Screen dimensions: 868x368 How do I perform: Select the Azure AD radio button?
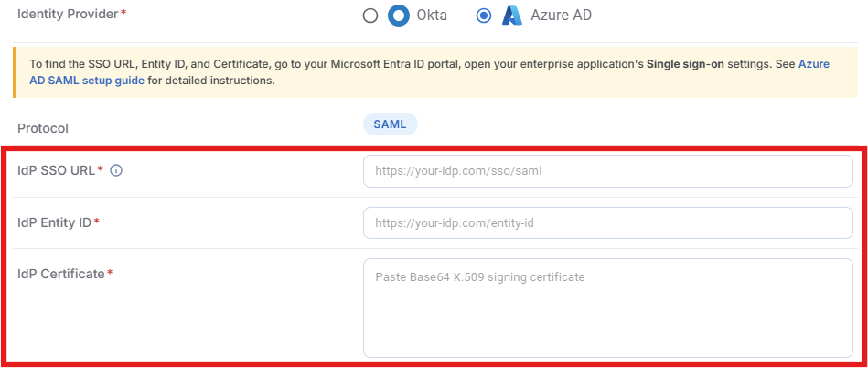coord(484,16)
